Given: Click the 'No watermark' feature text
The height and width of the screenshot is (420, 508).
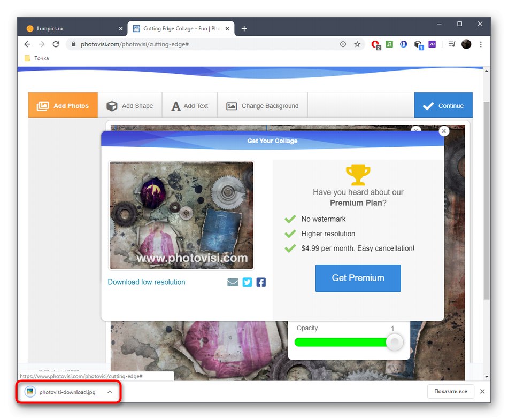Looking at the screenshot, I should [x=324, y=219].
